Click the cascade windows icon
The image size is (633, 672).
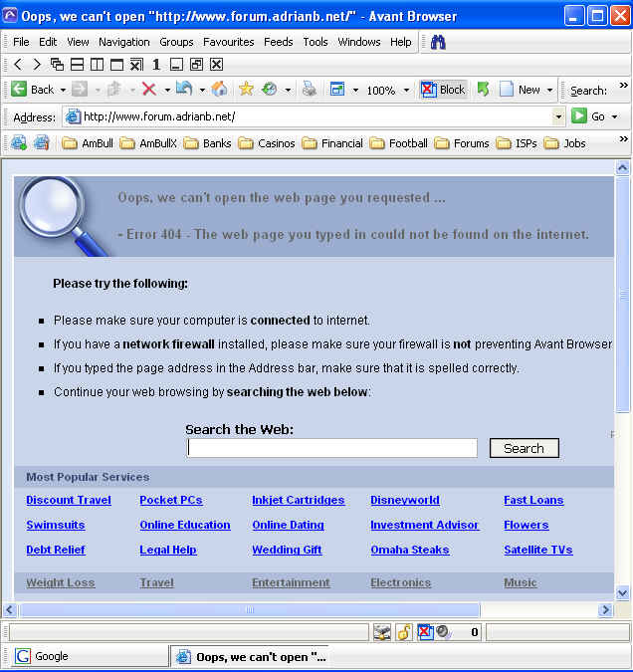57,65
